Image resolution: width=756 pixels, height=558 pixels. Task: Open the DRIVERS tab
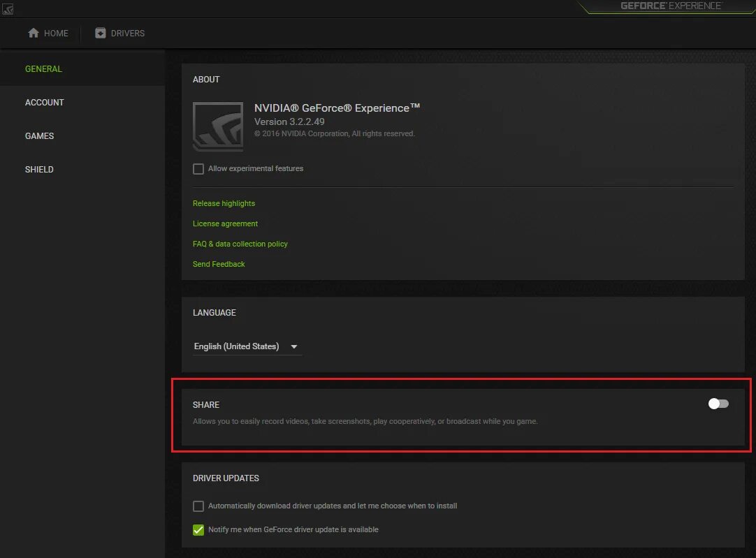pyautogui.click(x=120, y=34)
